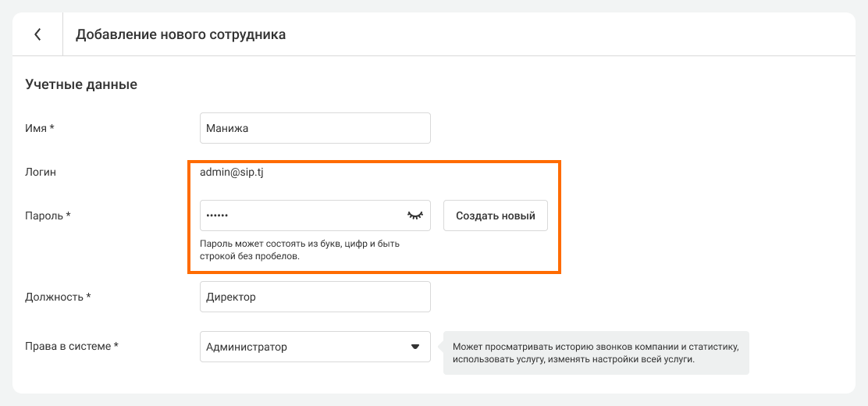This screenshot has width=868, height=406.
Task: Expand the Права в системе dropdown arrow
Action: click(x=415, y=347)
